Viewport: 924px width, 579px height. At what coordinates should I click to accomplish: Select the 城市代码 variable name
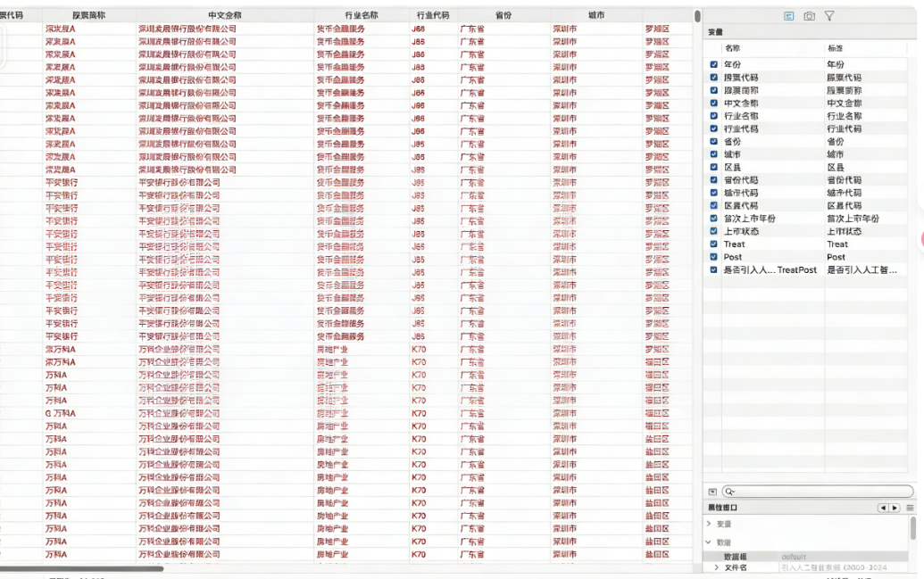click(741, 193)
